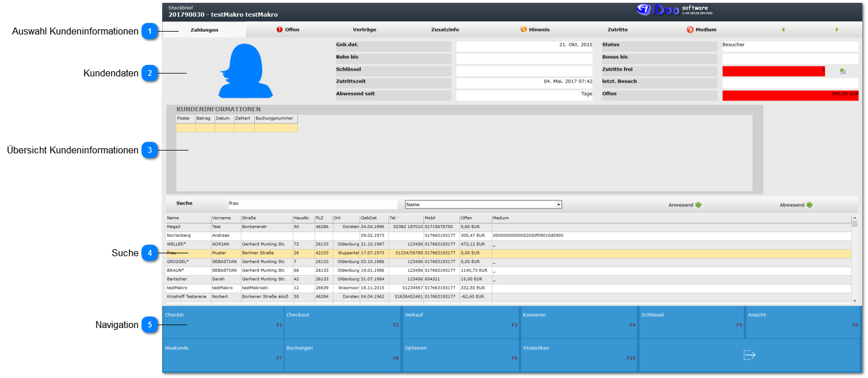
Task: Click the Zutrittszeit field showing 04. Mai. 2017
Action: [524, 83]
